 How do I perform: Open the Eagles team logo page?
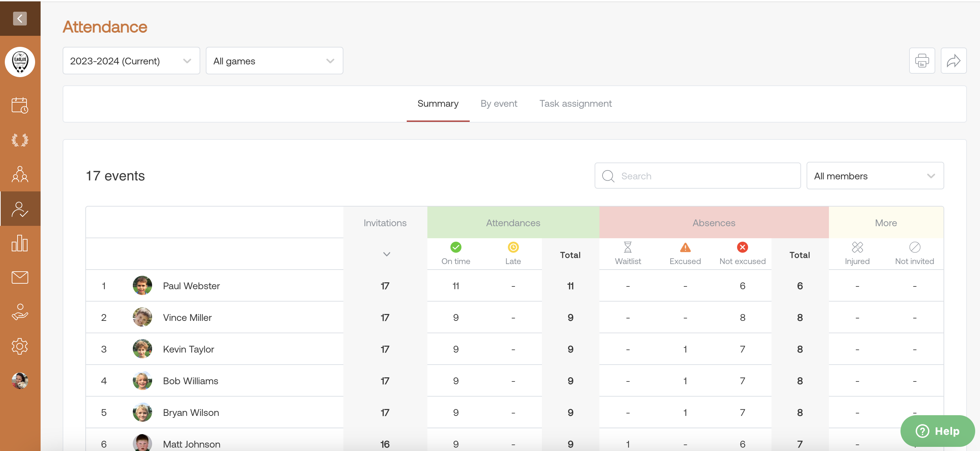(x=20, y=62)
